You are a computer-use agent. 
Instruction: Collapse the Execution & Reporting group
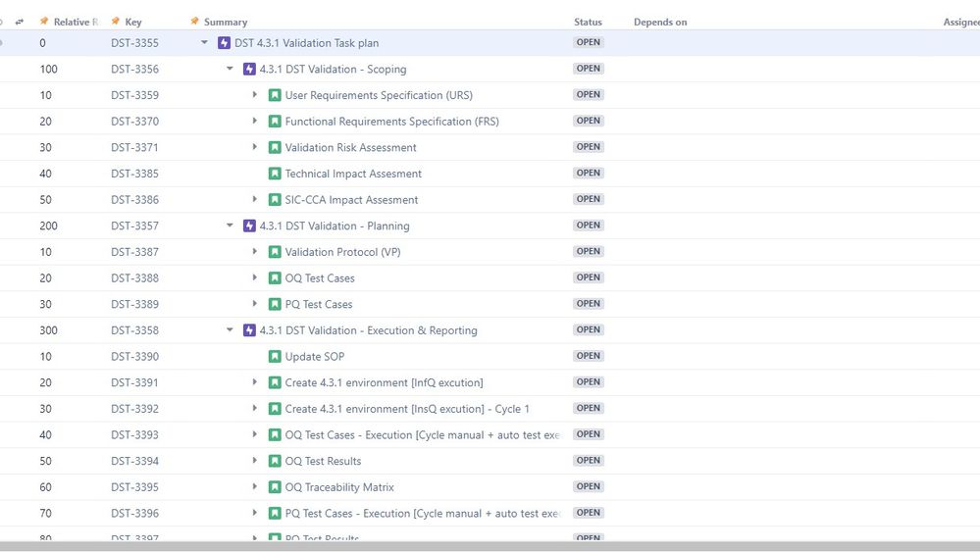click(230, 329)
